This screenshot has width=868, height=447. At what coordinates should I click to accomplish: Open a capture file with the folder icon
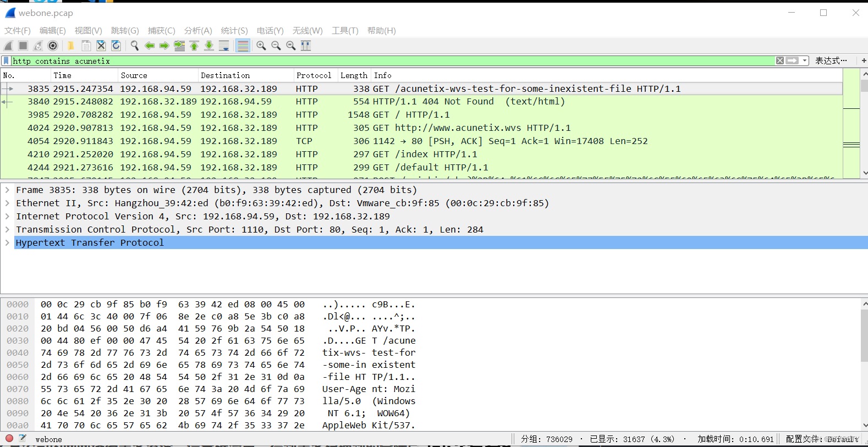pyautogui.click(x=71, y=46)
